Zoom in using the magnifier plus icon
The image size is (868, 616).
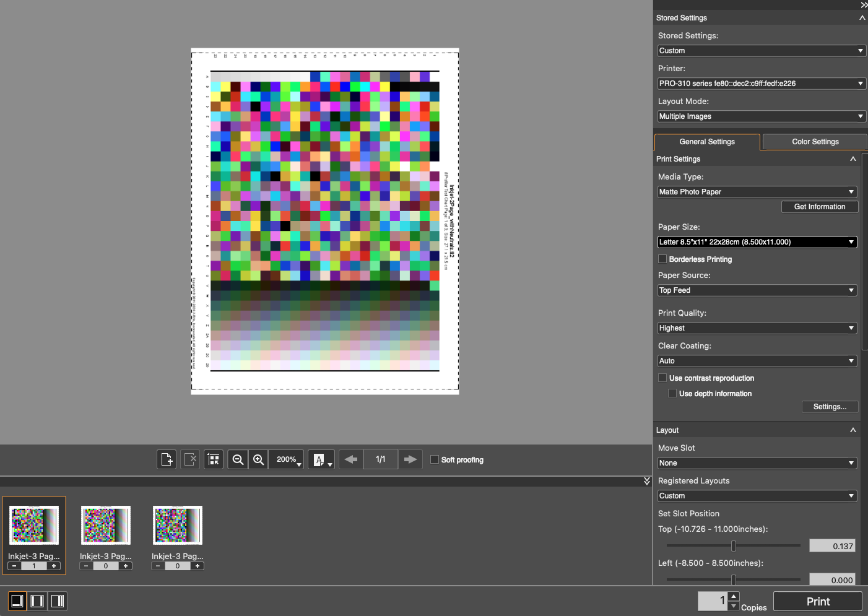[x=259, y=459]
